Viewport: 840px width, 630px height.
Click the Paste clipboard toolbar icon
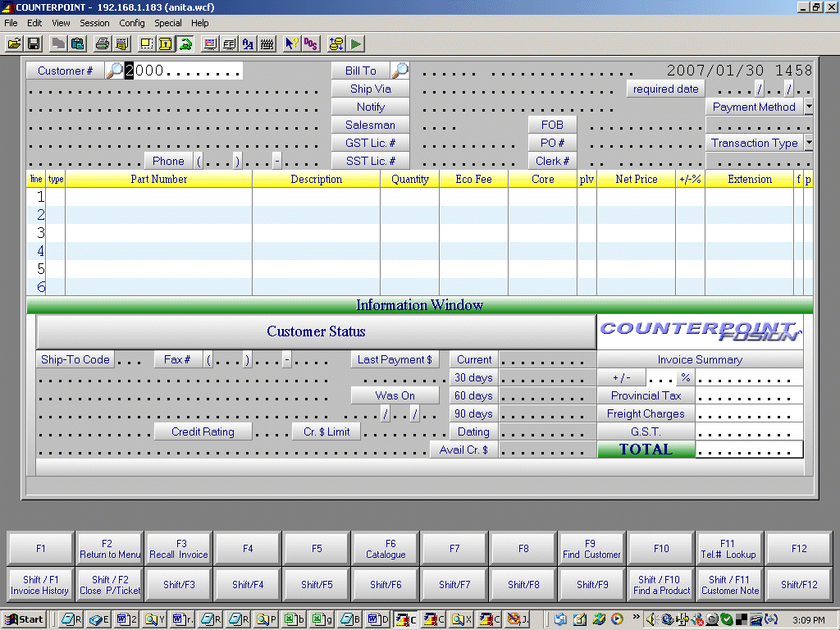pos(78,43)
